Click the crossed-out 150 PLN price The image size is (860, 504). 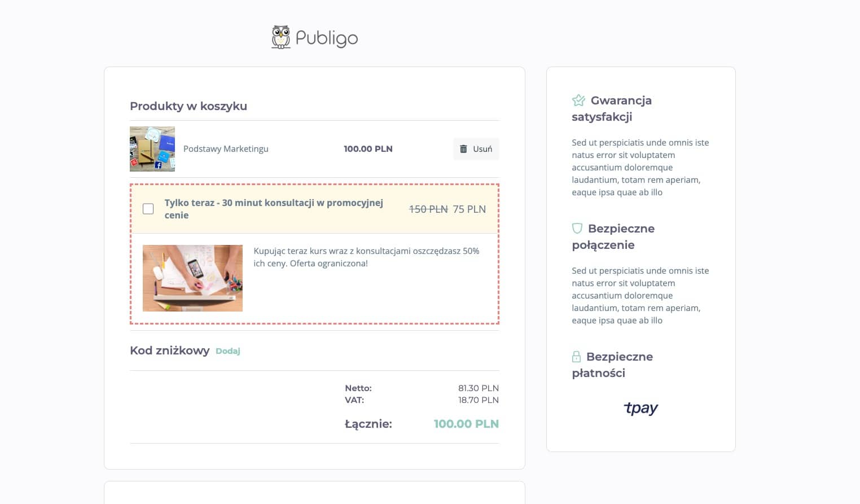(428, 209)
